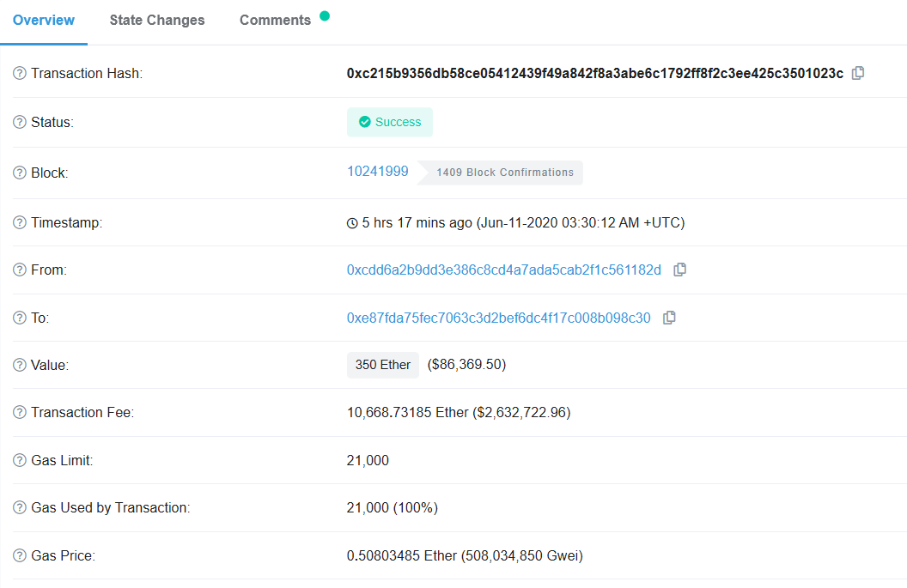The image size is (907, 588).
Task: Switch to the Overview tab
Action: point(44,21)
